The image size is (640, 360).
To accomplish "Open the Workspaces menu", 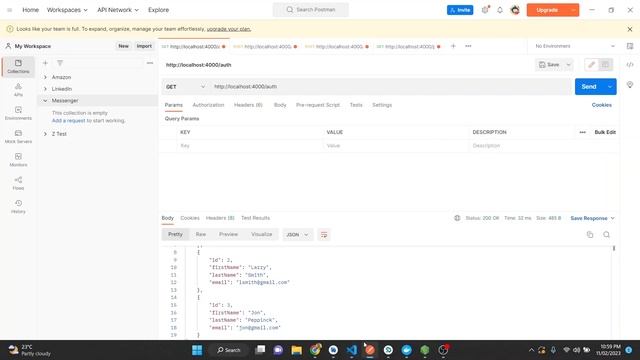I will coord(67,10).
